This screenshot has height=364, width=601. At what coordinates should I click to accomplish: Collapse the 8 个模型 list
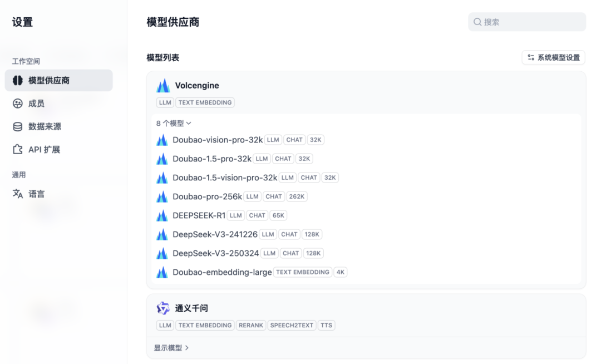174,124
